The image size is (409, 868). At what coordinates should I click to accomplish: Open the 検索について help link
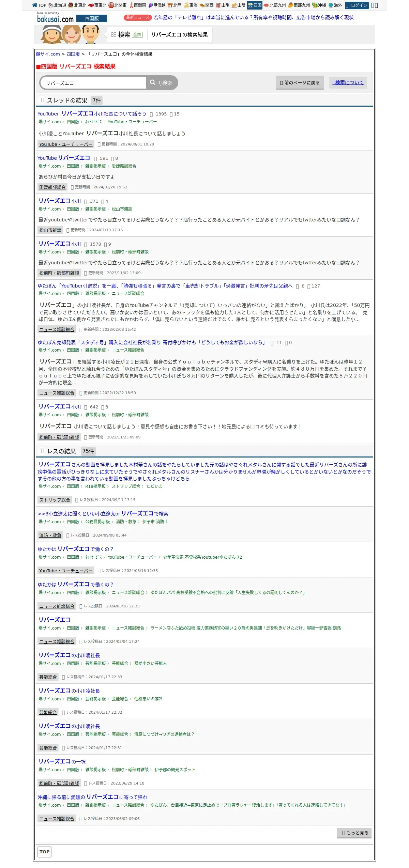348,82
